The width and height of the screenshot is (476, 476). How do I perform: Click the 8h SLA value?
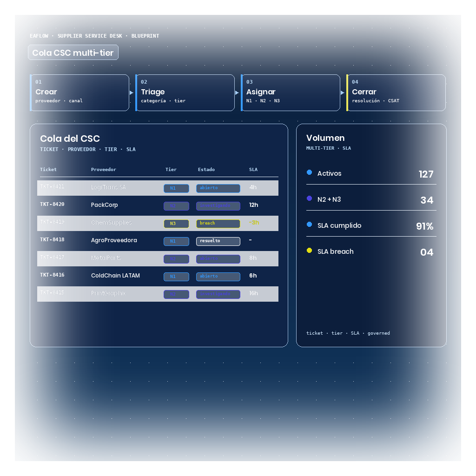coord(253,258)
